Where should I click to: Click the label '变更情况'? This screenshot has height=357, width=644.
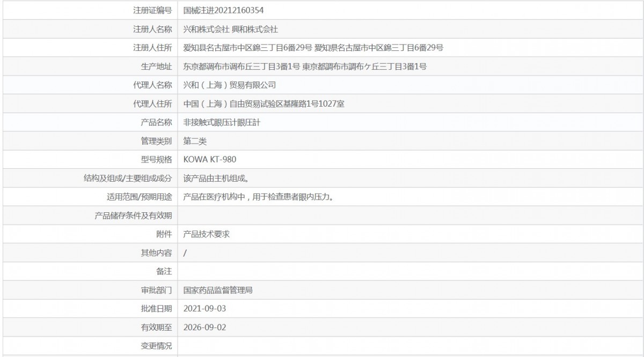(x=157, y=346)
